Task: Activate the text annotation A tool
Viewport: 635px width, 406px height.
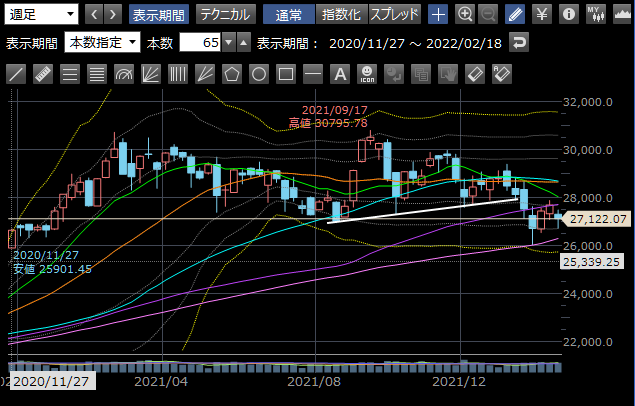Action: point(340,74)
